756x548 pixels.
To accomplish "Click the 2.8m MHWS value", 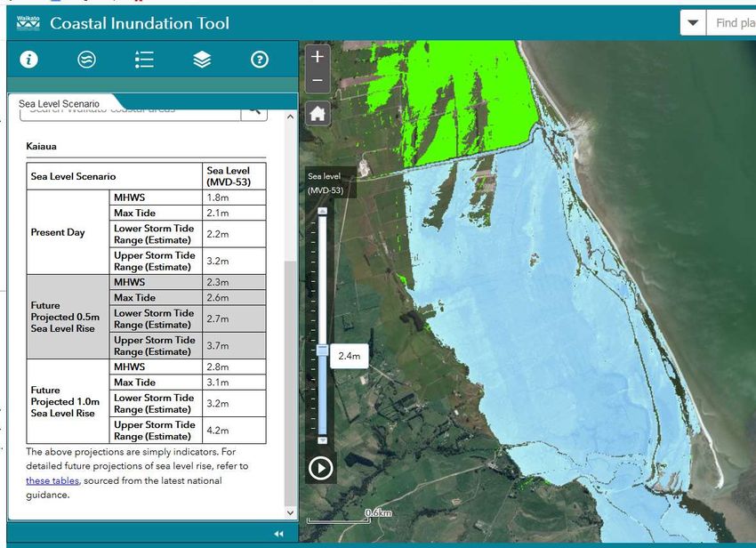I will [217, 367].
